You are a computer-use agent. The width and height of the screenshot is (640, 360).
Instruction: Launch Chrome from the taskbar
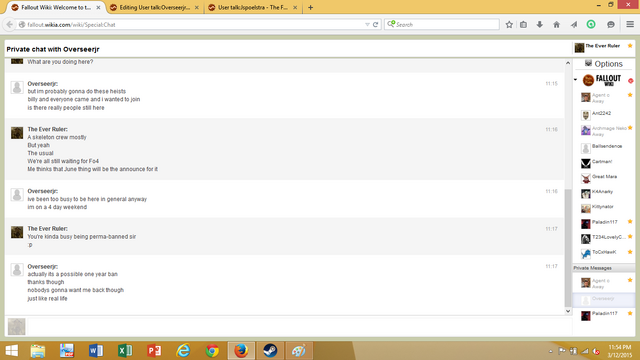pos(212,351)
